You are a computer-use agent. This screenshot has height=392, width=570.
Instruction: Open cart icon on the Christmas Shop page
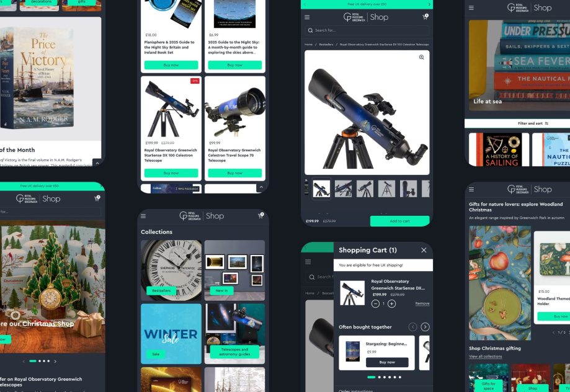click(97, 198)
